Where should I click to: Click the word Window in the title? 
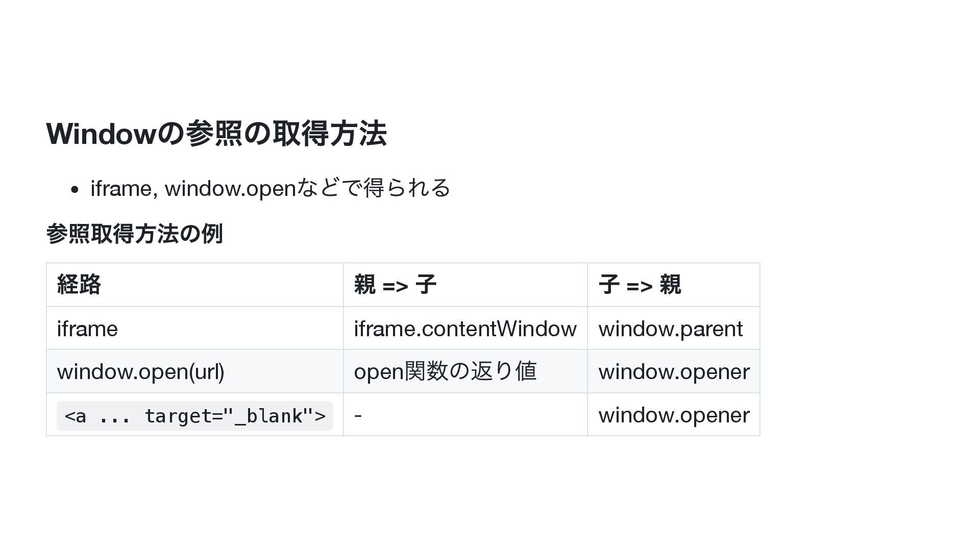[101, 134]
